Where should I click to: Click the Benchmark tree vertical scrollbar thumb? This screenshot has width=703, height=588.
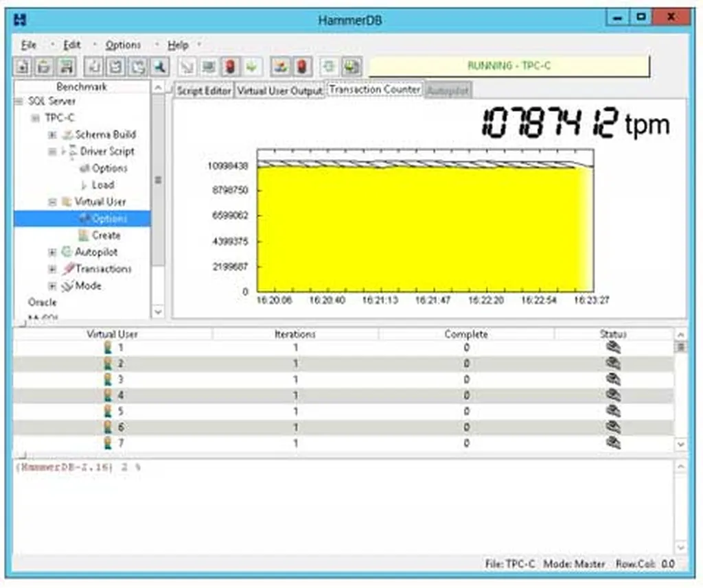(158, 180)
